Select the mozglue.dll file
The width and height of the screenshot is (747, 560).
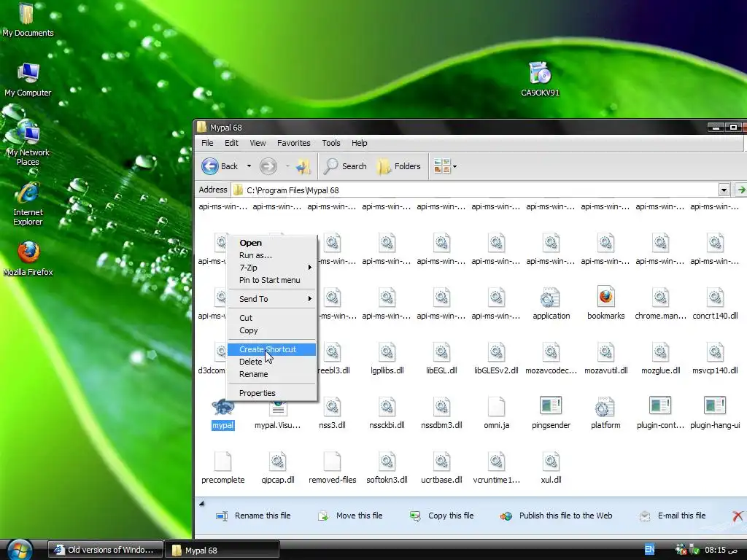660,359
